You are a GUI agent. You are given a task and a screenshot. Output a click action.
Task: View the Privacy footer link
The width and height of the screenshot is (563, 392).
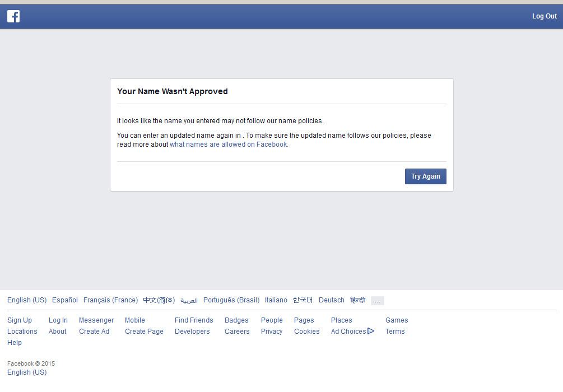(x=272, y=332)
